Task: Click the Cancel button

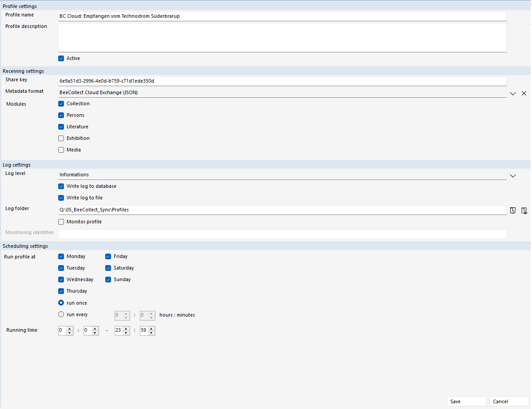Action: pos(508,401)
